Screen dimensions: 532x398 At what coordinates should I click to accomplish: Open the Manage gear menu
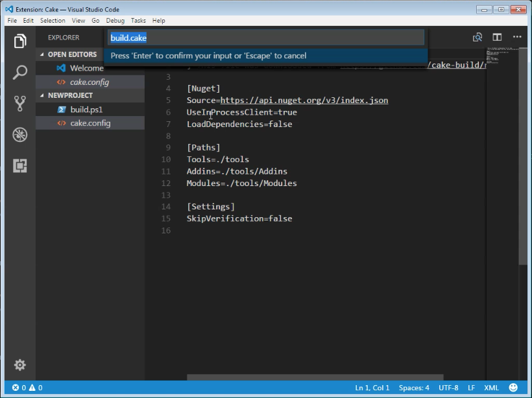click(x=20, y=365)
